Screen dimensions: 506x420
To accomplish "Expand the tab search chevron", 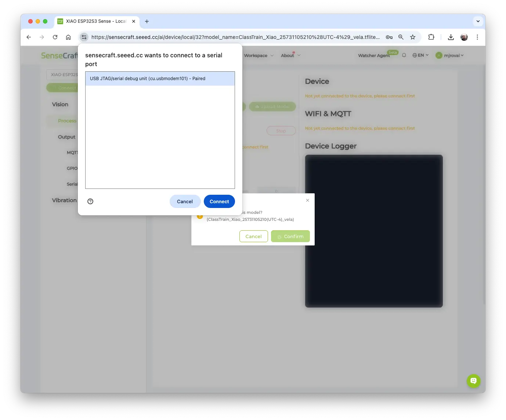I will coord(478,21).
